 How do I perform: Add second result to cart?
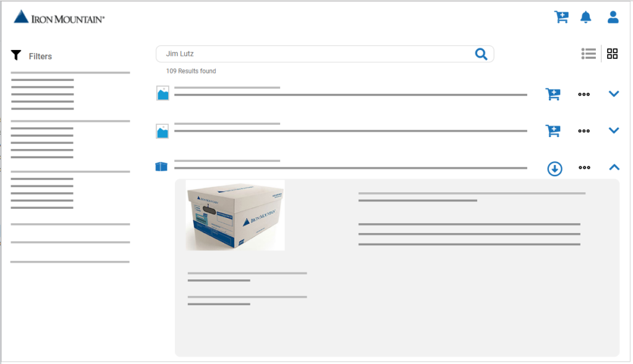pos(553,130)
